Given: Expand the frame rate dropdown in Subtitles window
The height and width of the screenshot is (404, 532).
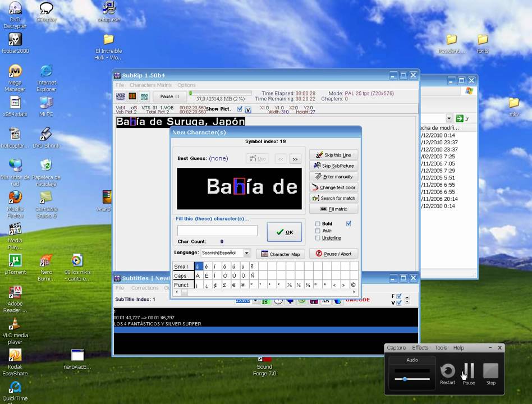Looking at the screenshot, I should pyautogui.click(x=255, y=301).
